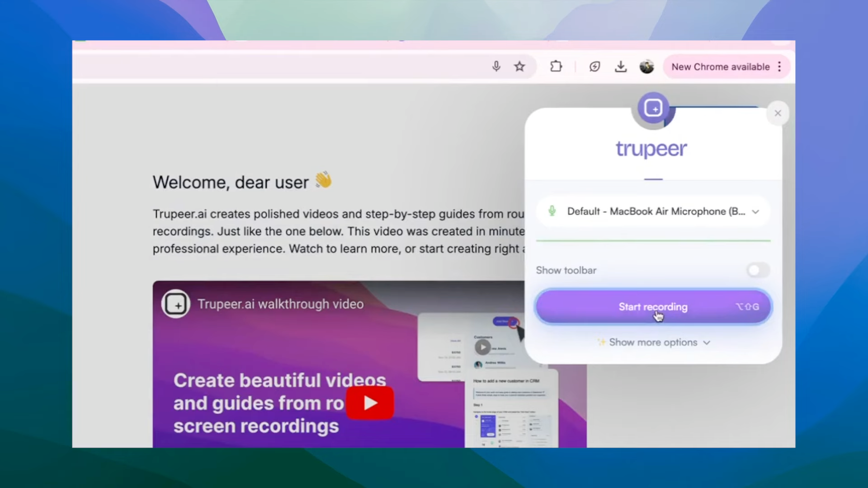Open the Chrome profile avatar
The height and width of the screenshot is (488, 868).
pyautogui.click(x=647, y=66)
